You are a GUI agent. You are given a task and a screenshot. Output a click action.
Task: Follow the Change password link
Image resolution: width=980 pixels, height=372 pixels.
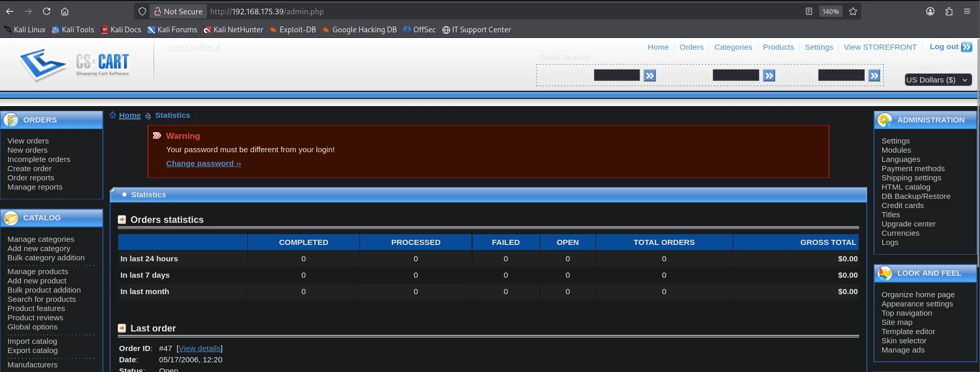[203, 163]
